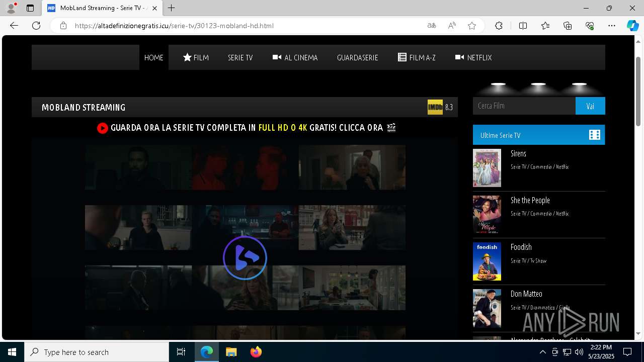The image size is (644, 362).
Task: Play the MobLand video player
Action: 245,258
